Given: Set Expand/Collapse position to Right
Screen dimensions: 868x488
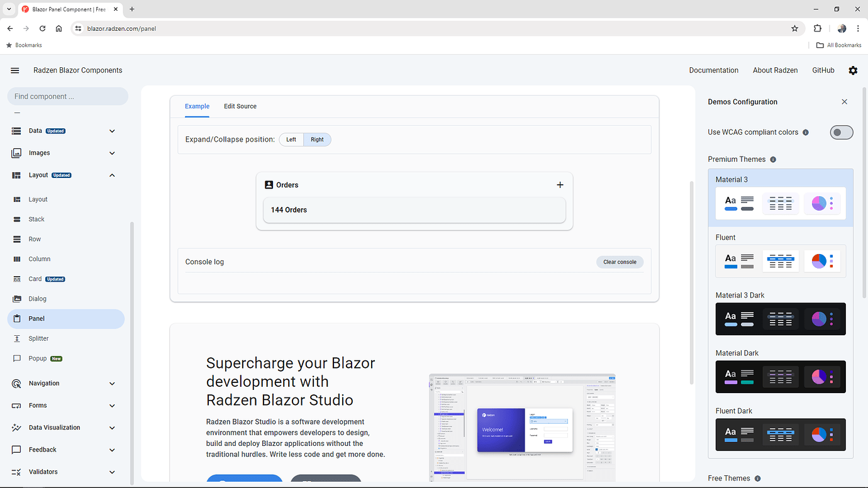Looking at the screenshot, I should tap(317, 139).
